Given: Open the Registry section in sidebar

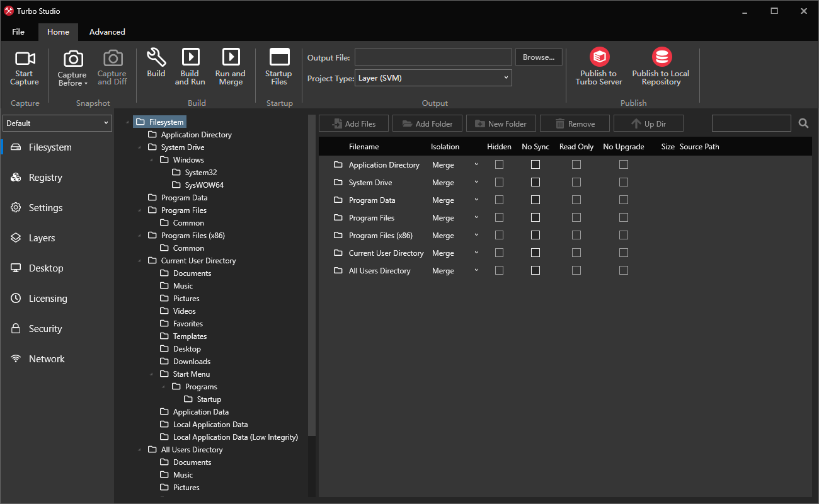Looking at the screenshot, I should click(45, 178).
